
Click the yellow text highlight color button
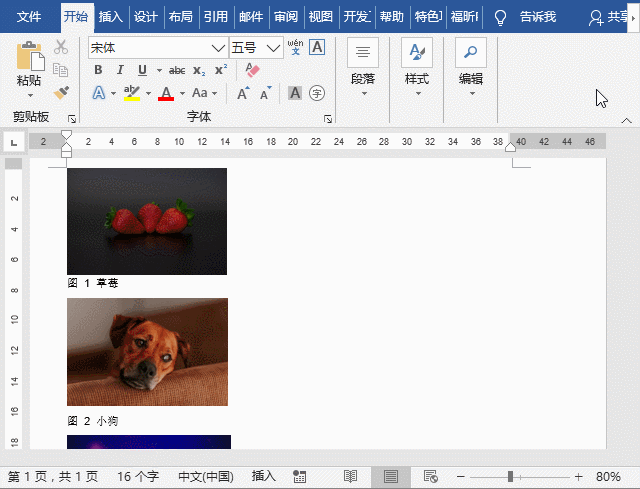(x=131, y=93)
